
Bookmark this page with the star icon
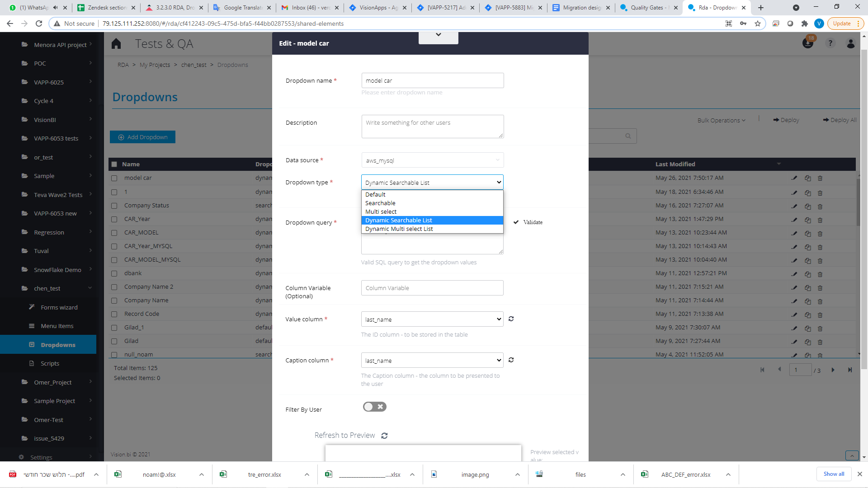758,23
